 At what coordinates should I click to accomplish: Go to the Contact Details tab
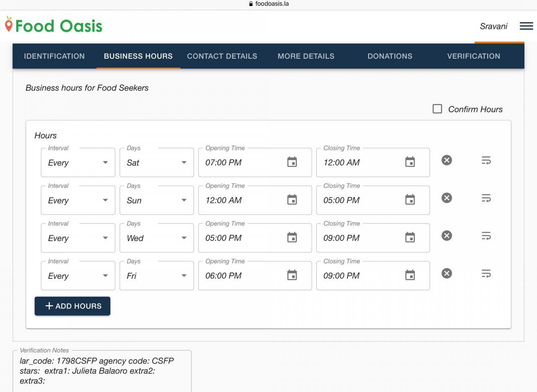(x=222, y=56)
